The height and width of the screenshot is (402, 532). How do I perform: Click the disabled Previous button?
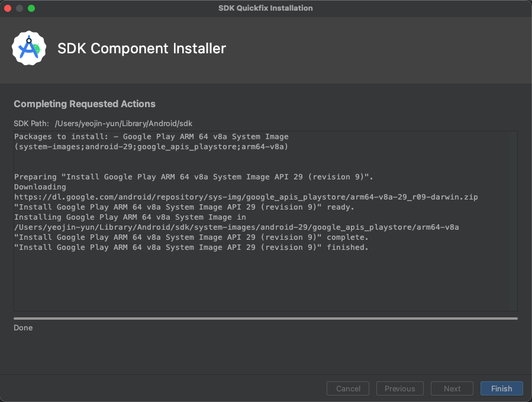[x=399, y=388]
